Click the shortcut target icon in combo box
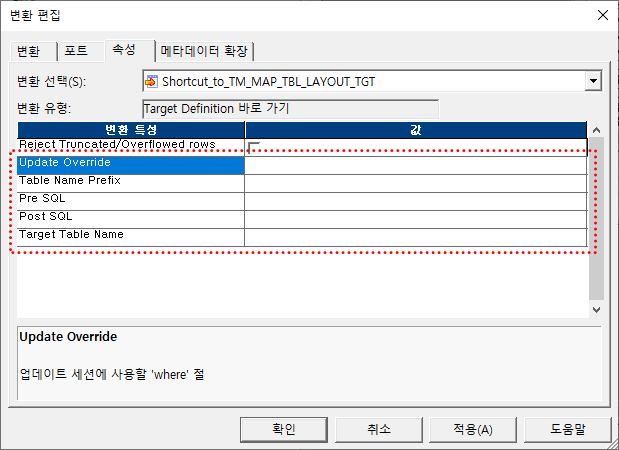Screen dimensions: 619x450 (152, 81)
